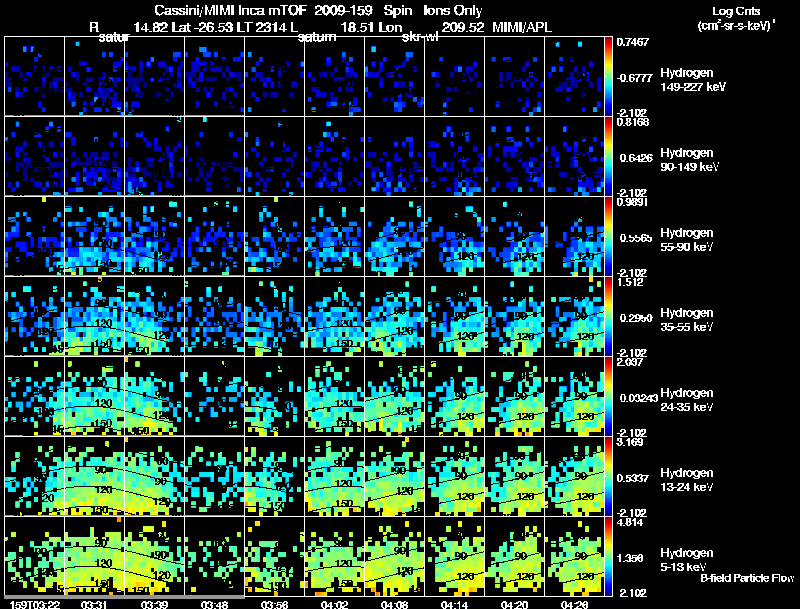The image size is (800, 609).
Task: Select the Hydrogen 24-35 keV color bar
Action: coord(608,396)
